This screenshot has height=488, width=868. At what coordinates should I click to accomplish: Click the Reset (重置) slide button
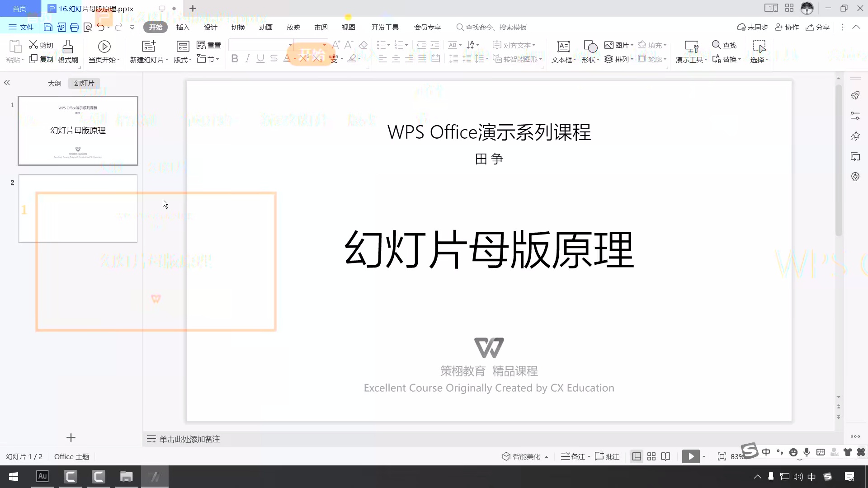(x=209, y=45)
